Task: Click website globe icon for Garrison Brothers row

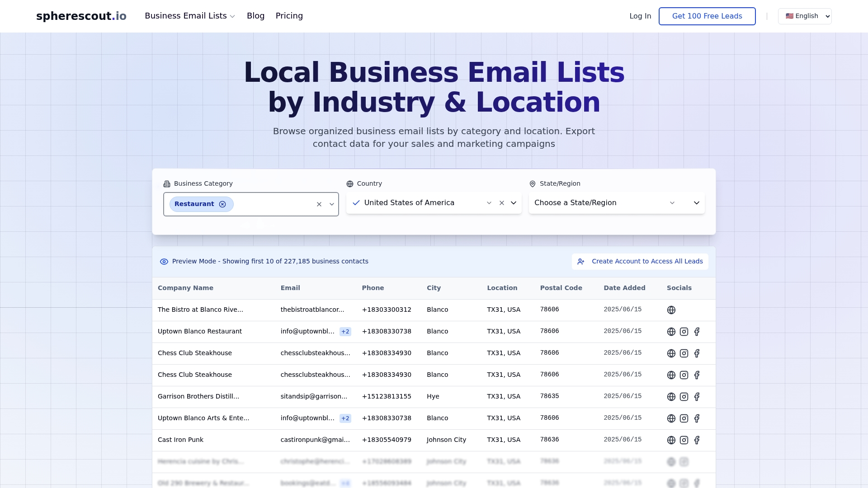Action: (671, 397)
